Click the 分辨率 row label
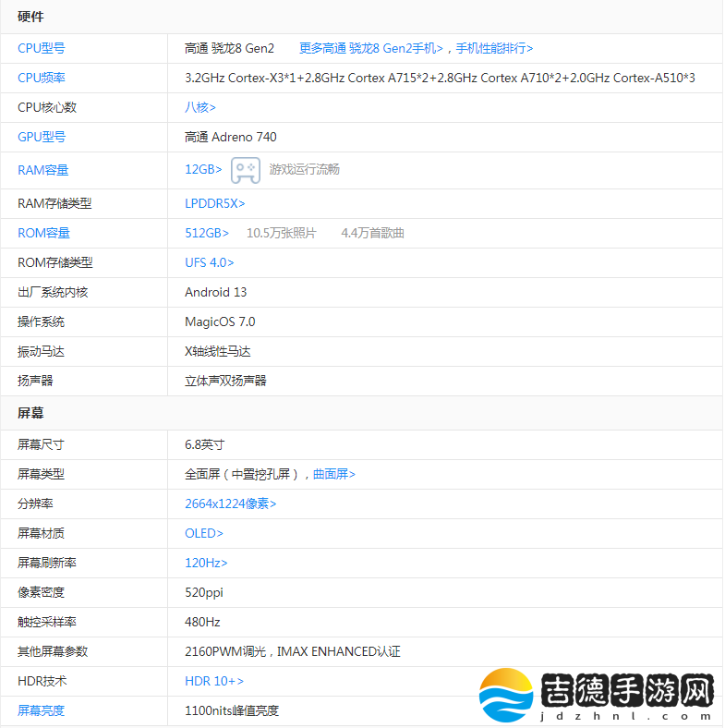This screenshot has height=728, width=725. 35,504
